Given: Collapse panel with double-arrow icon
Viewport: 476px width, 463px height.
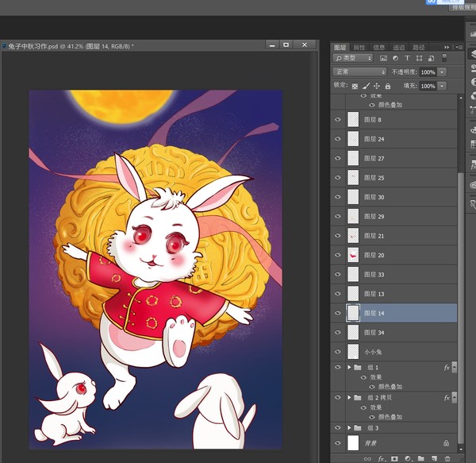Looking at the screenshot, I should pyautogui.click(x=447, y=47).
